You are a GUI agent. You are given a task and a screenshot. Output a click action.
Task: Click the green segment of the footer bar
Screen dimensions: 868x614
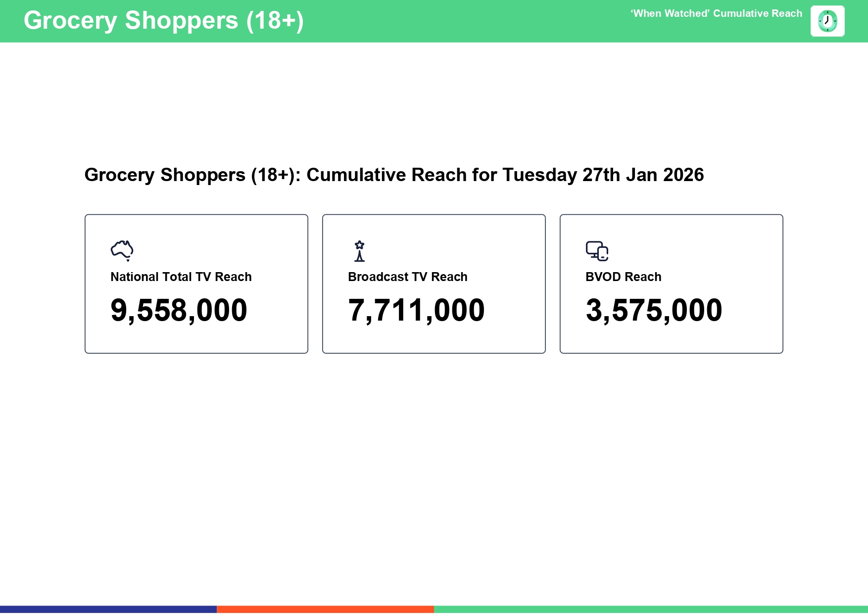pyautogui.click(x=651, y=609)
